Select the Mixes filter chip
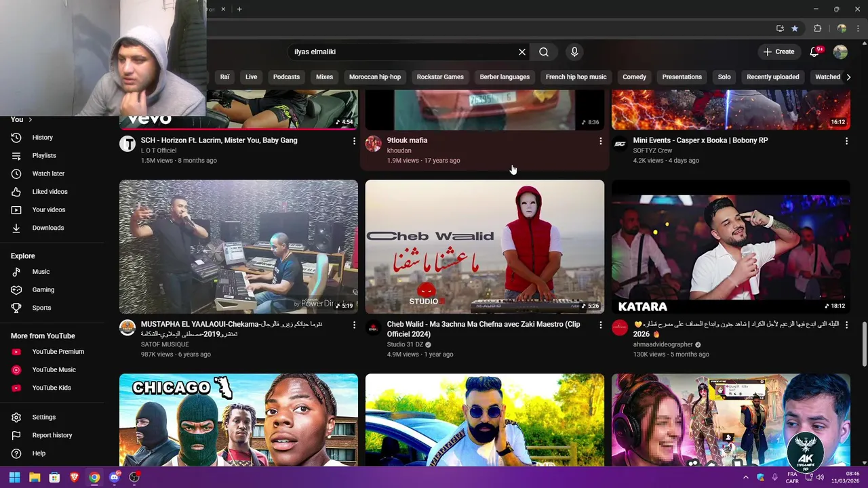The width and height of the screenshot is (868, 488). 324,77
